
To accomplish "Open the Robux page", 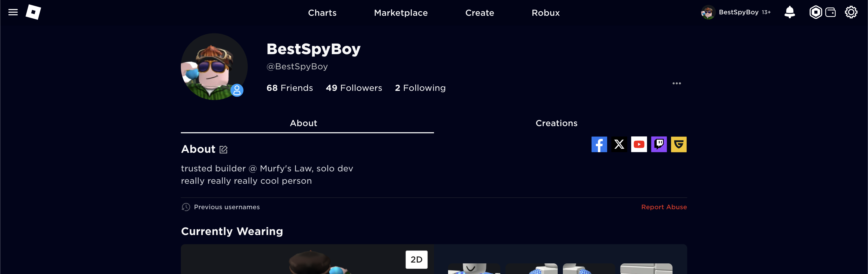I will point(546,13).
